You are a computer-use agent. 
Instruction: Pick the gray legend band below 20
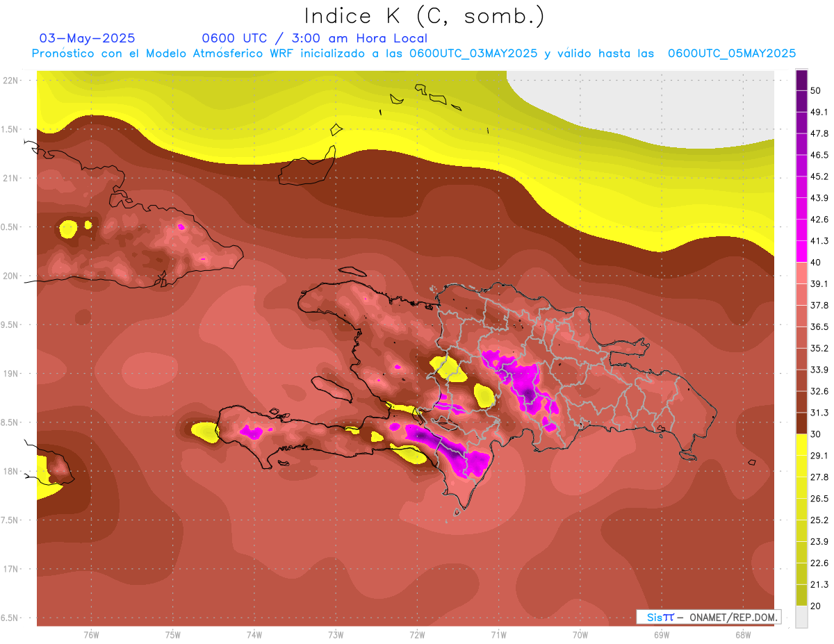tap(801, 616)
